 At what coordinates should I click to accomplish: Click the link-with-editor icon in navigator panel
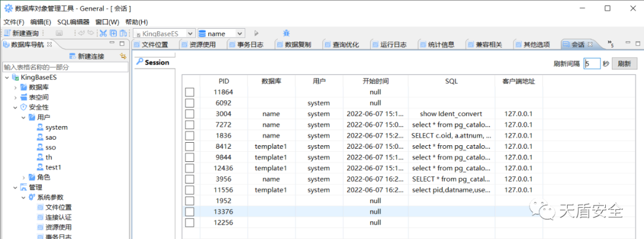123,56
